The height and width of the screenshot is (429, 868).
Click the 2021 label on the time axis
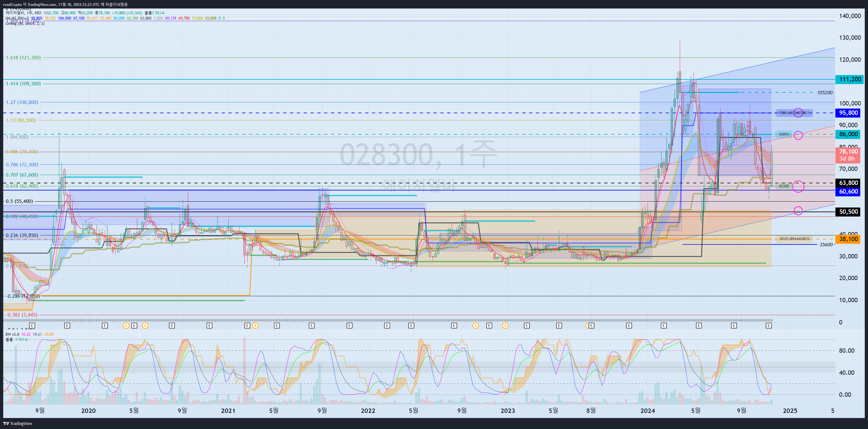pos(228,410)
